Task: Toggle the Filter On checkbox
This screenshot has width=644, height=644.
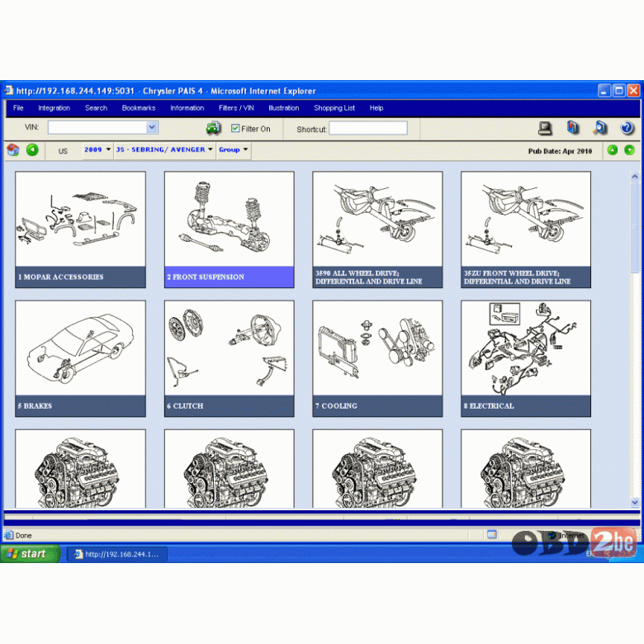Action: (235, 128)
